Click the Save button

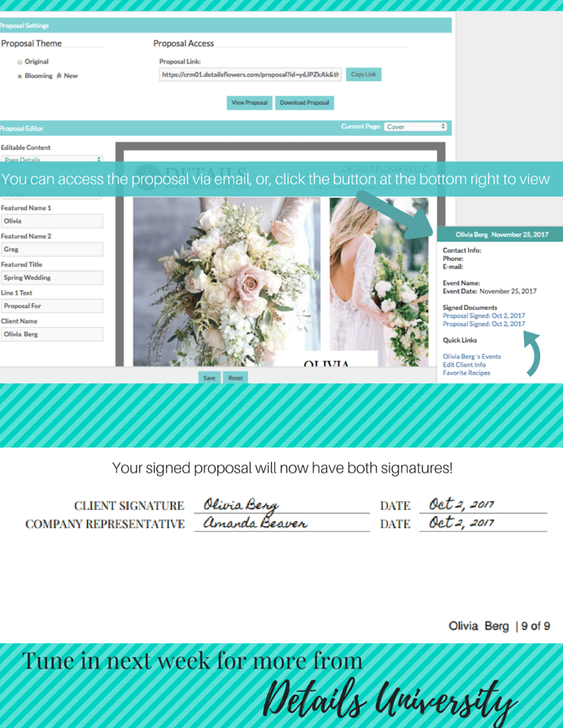[x=210, y=378]
